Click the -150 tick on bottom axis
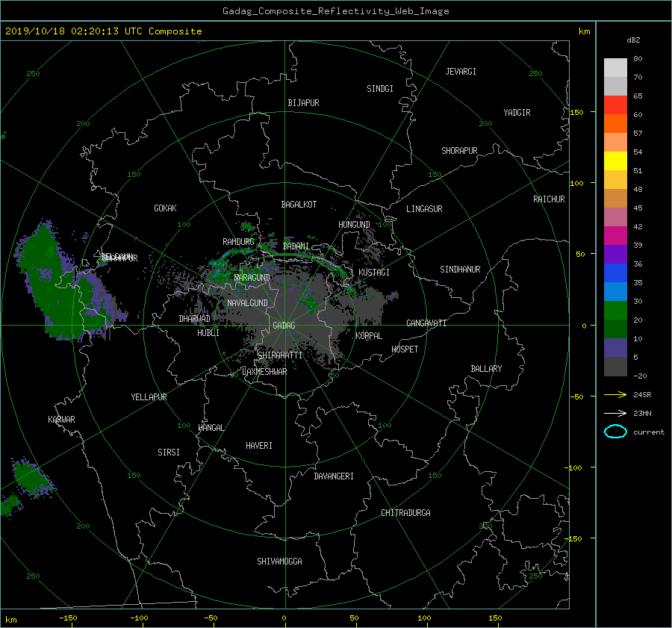Viewport: 672px width, 628px height. (x=68, y=618)
